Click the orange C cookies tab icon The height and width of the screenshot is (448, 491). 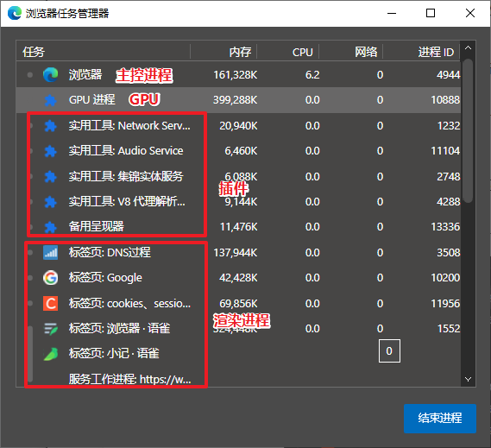pyautogui.click(x=50, y=303)
